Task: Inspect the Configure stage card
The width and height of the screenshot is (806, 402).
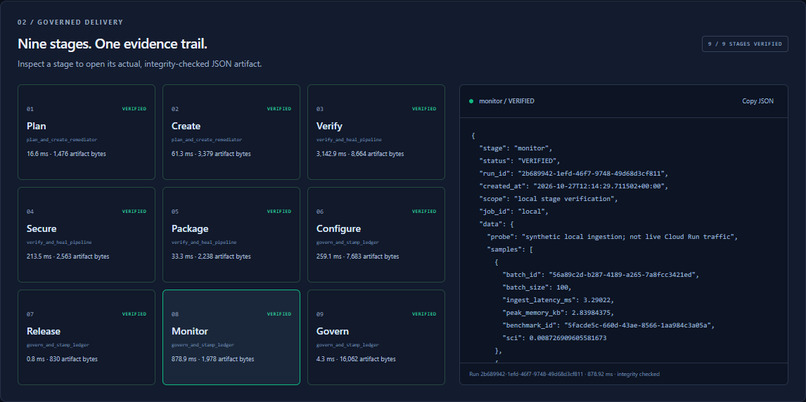Action: (376, 234)
